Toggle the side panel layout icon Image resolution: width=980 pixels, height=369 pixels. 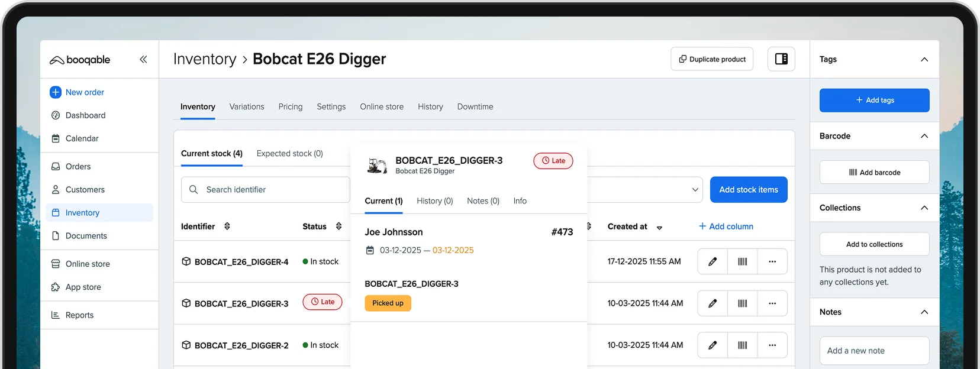[x=781, y=59]
